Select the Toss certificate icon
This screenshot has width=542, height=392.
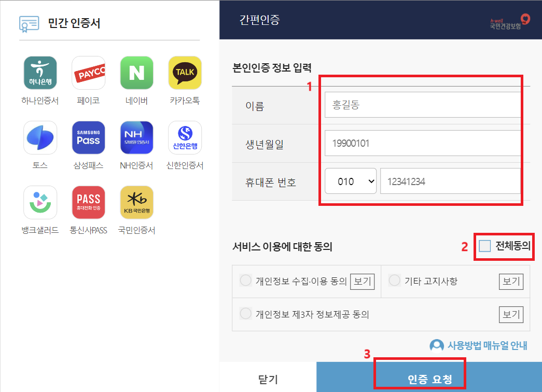[40, 137]
